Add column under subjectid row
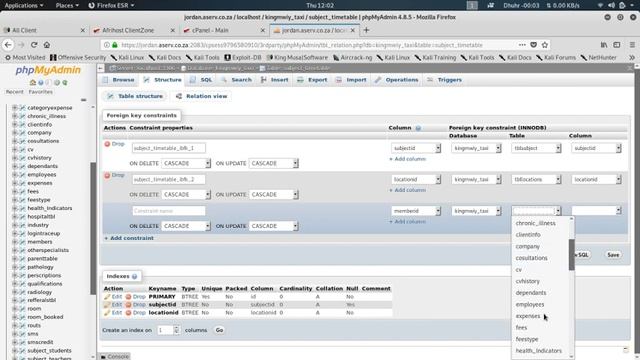 click(x=407, y=159)
